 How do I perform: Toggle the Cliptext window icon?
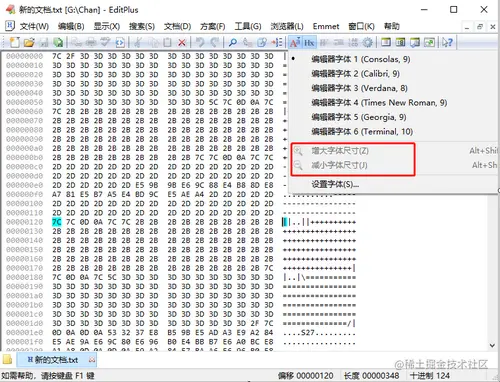pyautogui.click(x=400, y=42)
